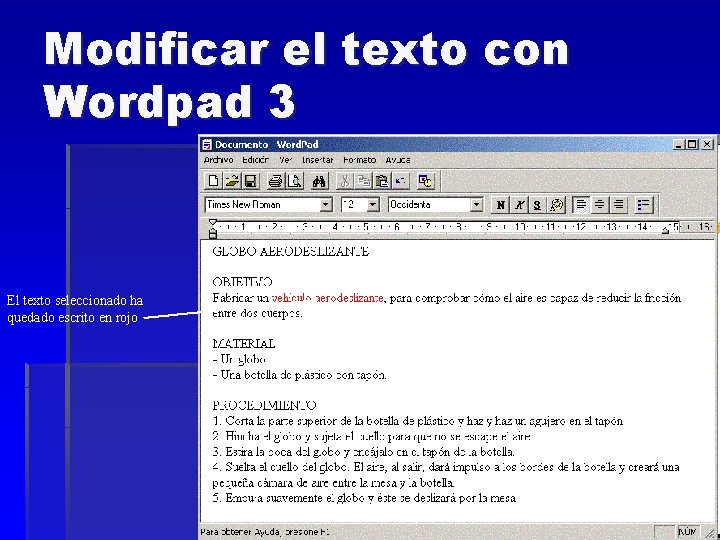Click the window resize grip corner
The image size is (720, 540).
[710, 534]
